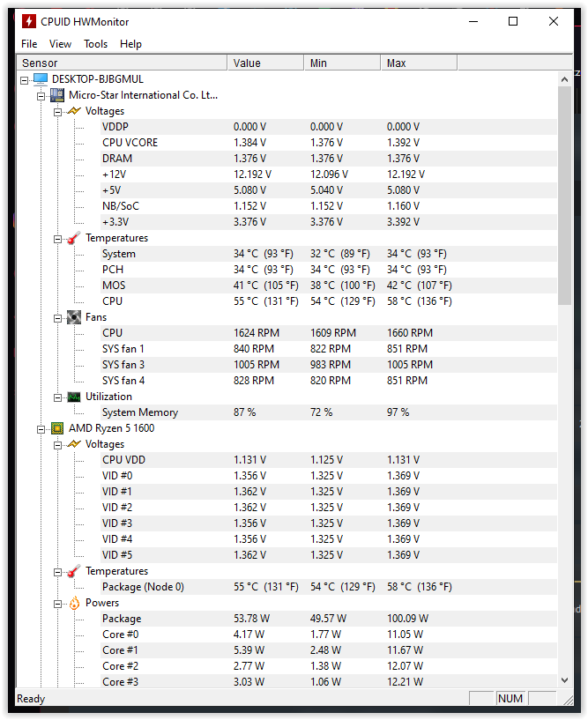The image size is (588, 720).
Task: Click the motherboard Voltages lightning icon
Action: (x=74, y=111)
